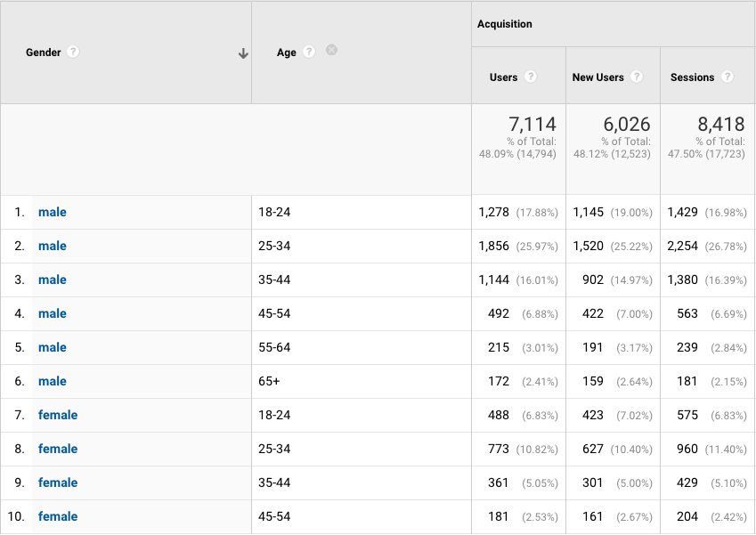Viewport: 756px width, 535px height.
Task: Click the Sessions column question mark icon
Action: click(728, 77)
